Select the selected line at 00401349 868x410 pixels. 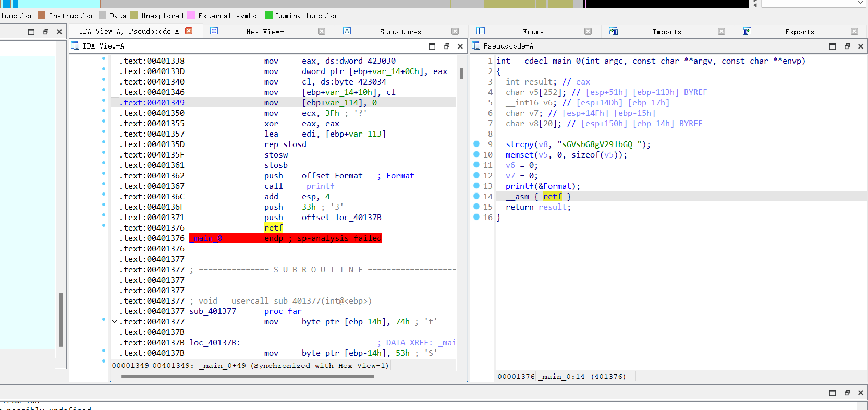pos(284,103)
